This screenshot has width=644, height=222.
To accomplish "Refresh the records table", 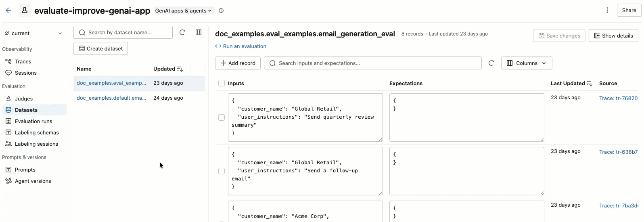I will coord(491,63).
